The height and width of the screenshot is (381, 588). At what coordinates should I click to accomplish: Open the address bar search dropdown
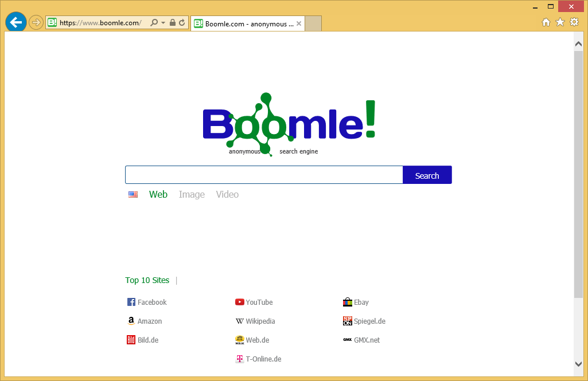[154, 22]
